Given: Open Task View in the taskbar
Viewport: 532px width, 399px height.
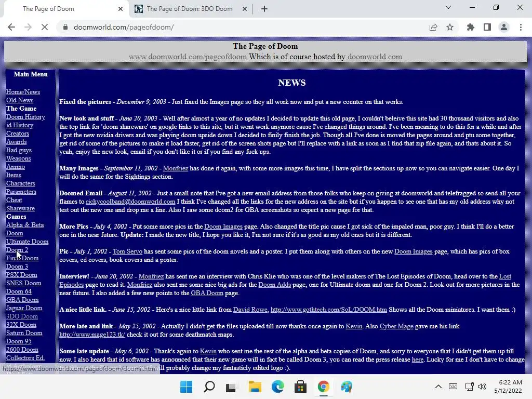Looking at the screenshot, I should [232, 387].
